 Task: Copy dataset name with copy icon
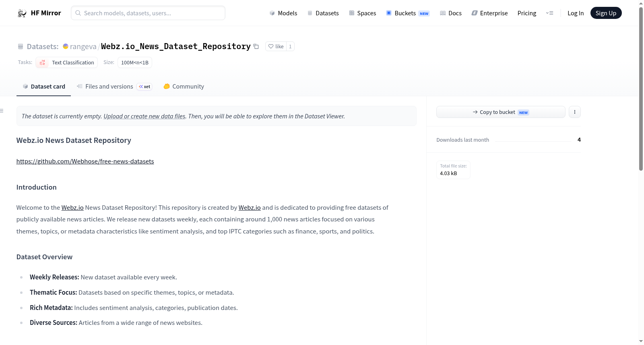[256, 46]
